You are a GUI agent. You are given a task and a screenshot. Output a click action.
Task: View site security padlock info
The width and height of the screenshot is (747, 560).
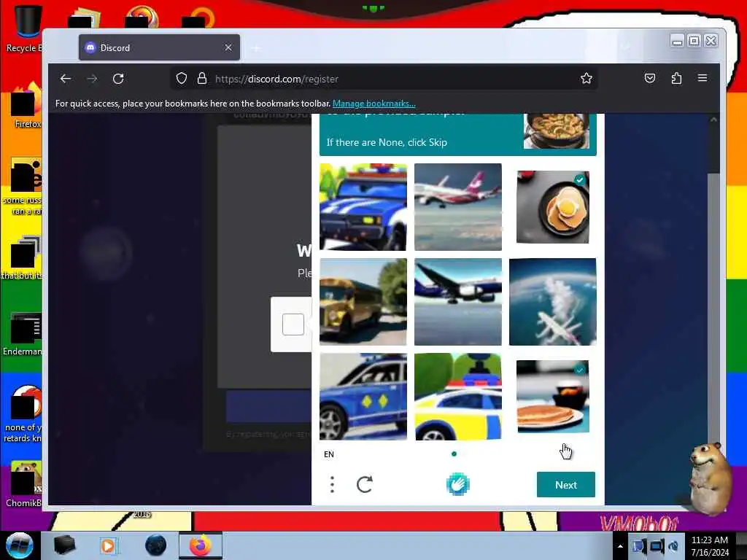click(x=202, y=78)
